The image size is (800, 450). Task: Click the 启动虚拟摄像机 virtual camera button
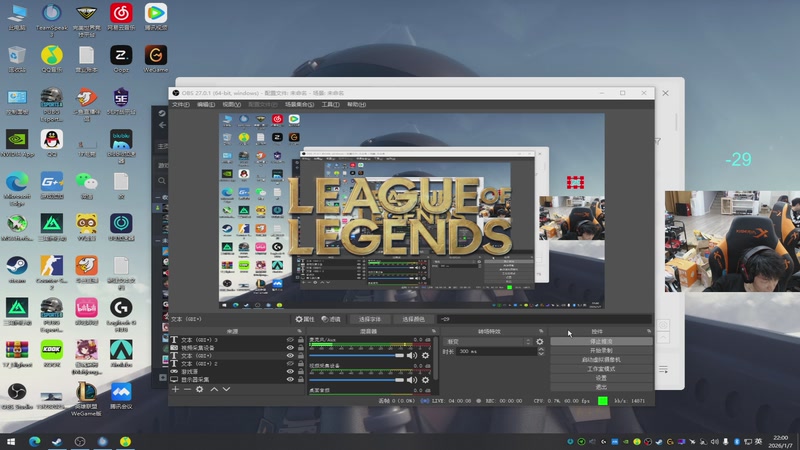point(601,360)
